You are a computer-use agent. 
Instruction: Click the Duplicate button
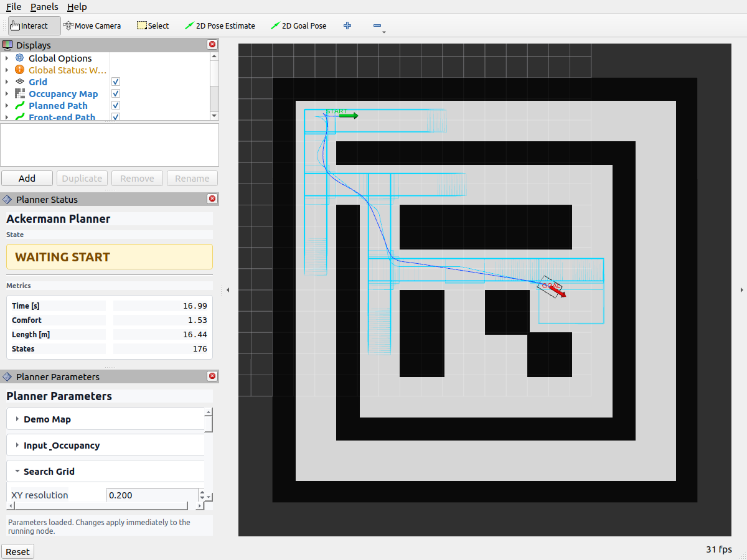tap(82, 178)
